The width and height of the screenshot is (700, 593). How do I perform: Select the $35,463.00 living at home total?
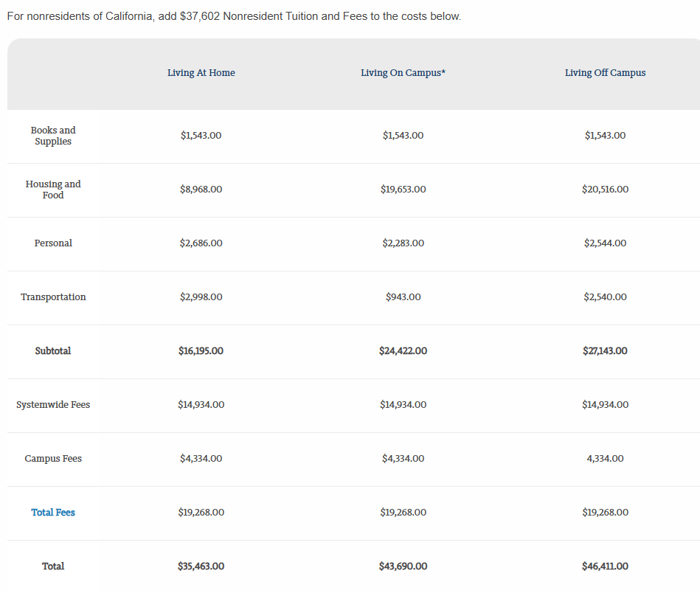point(201,566)
